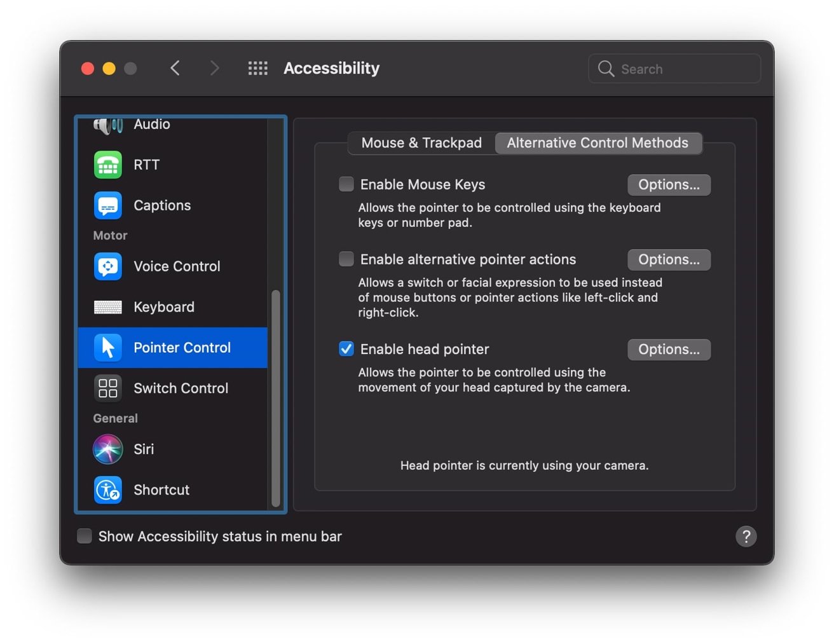834x644 pixels.
Task: Check Show Accessibility status in menu bar
Action: point(84,536)
